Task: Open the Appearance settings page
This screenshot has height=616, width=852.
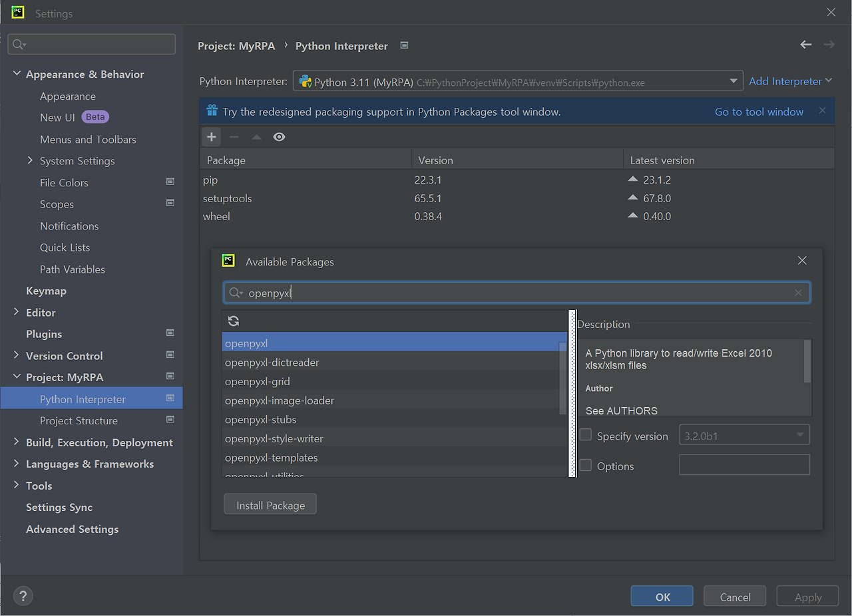Action: (68, 96)
